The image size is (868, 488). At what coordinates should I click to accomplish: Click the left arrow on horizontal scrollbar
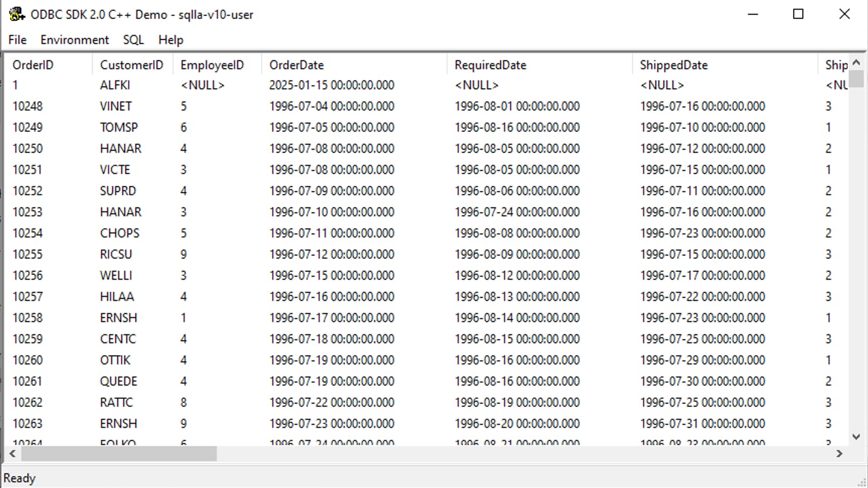(x=11, y=454)
